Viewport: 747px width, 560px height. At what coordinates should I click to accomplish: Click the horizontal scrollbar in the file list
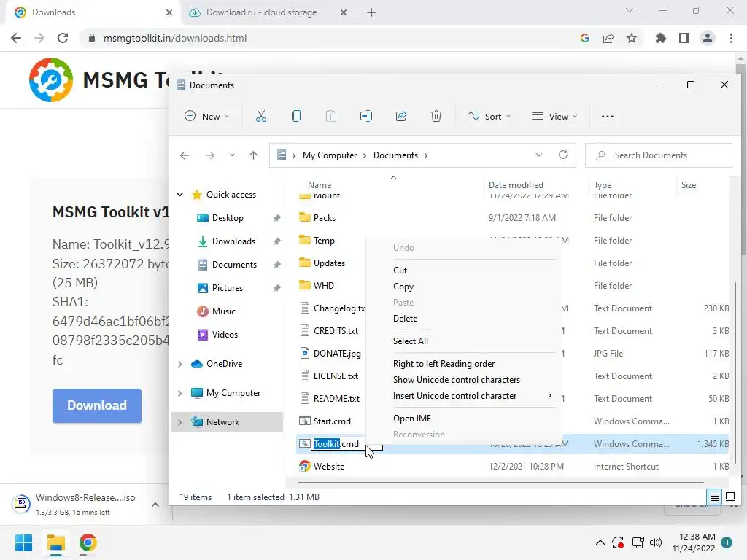[500, 483]
